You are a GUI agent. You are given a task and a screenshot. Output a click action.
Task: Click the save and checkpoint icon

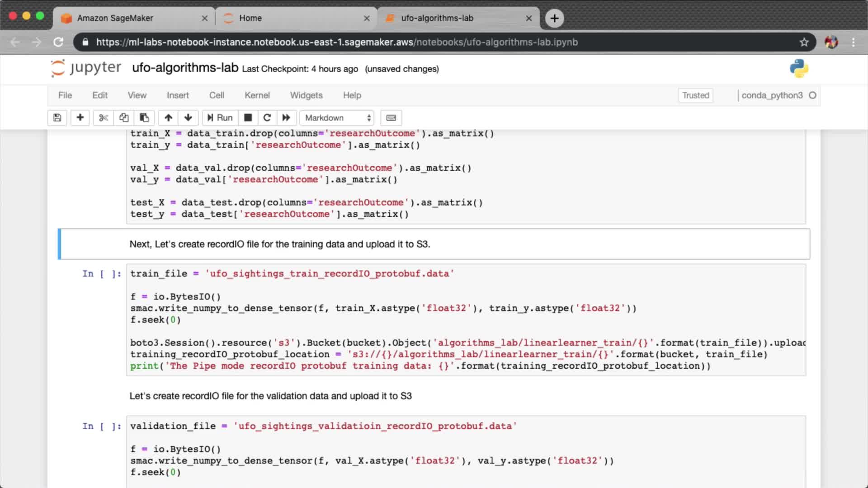coord(57,118)
